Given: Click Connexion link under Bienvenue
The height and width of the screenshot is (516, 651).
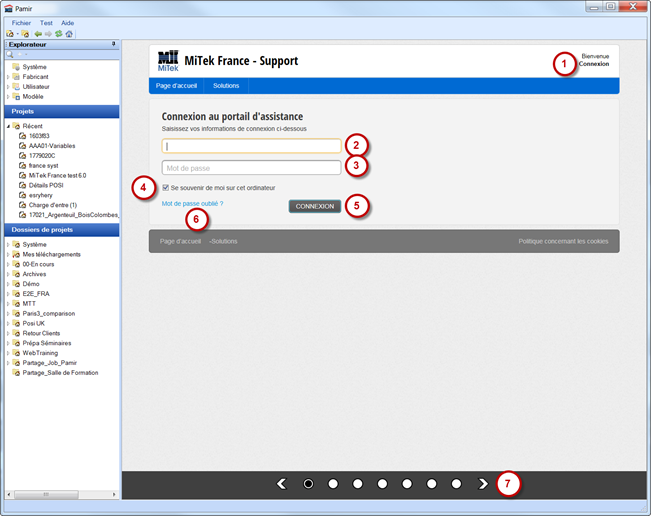Looking at the screenshot, I should 594,64.
